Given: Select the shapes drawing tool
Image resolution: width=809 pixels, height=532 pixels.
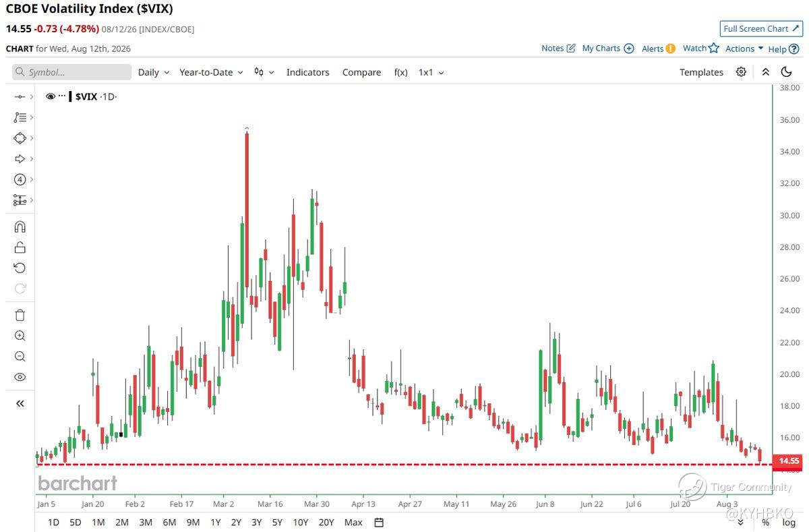Looking at the screenshot, I should point(20,138).
